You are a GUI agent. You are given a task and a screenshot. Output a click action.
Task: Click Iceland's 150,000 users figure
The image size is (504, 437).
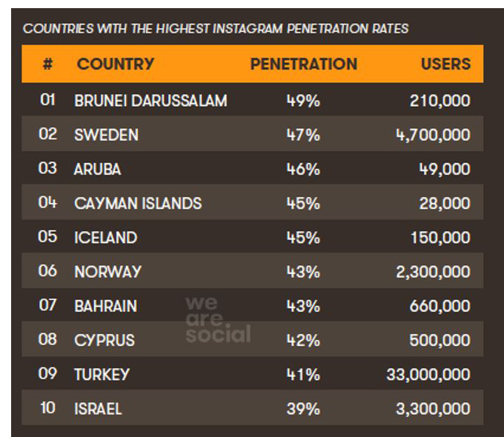pyautogui.click(x=440, y=238)
